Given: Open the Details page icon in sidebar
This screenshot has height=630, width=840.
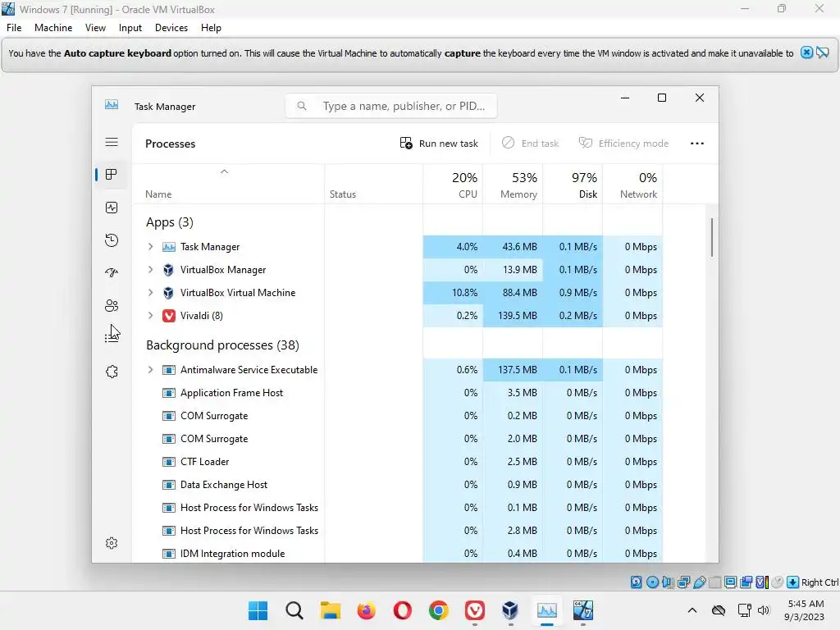Looking at the screenshot, I should pos(112,337).
